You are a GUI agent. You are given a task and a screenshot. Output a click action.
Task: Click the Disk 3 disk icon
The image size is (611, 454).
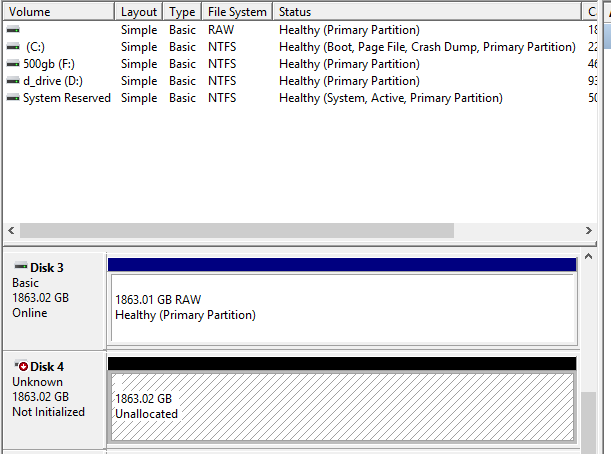pyautogui.click(x=21, y=266)
